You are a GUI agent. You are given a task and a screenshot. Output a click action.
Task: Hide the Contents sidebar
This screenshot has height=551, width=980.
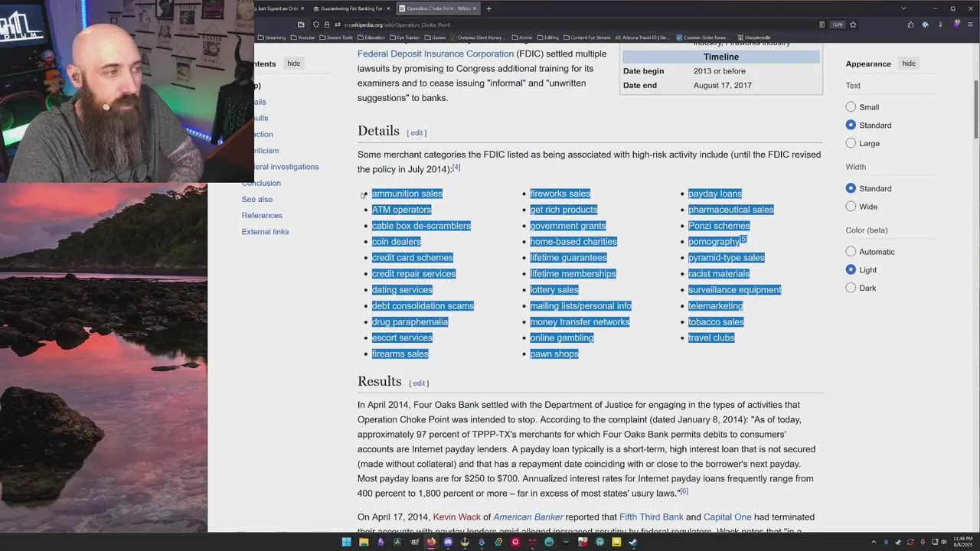click(294, 64)
